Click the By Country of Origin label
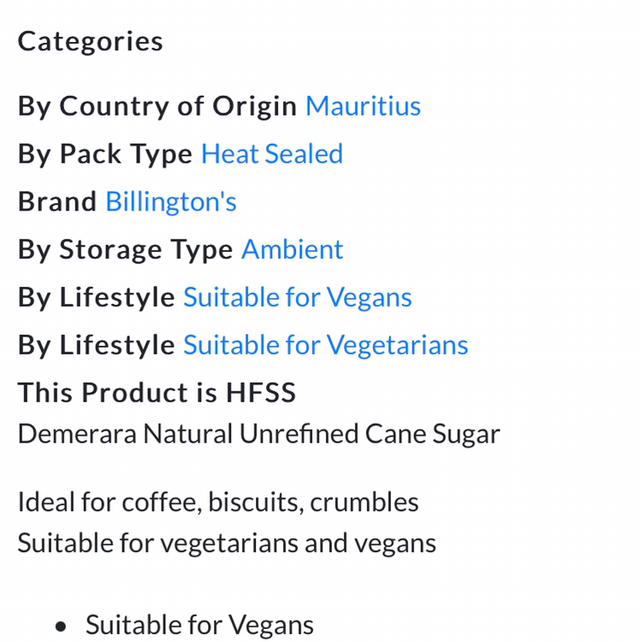The width and height of the screenshot is (640, 642). pyautogui.click(x=157, y=106)
